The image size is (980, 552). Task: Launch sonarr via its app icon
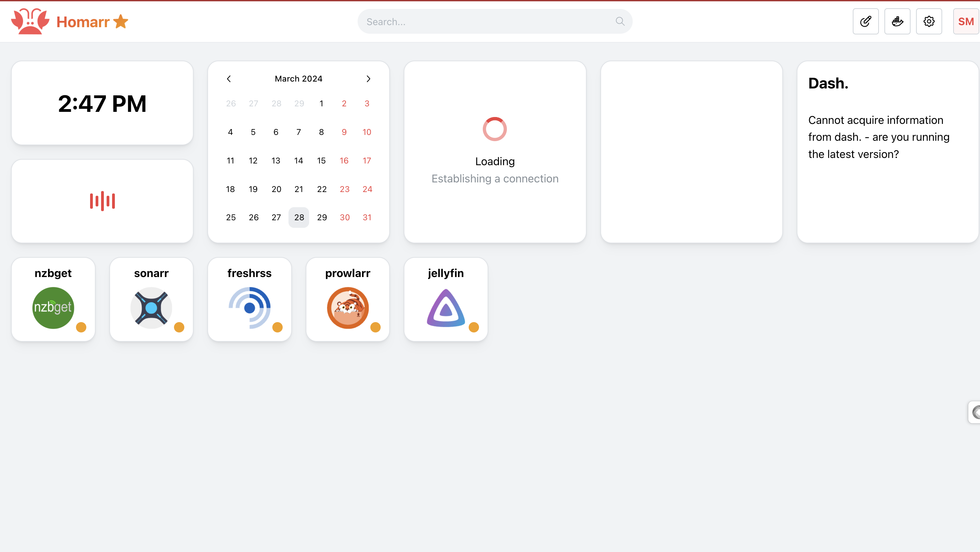coord(151,308)
